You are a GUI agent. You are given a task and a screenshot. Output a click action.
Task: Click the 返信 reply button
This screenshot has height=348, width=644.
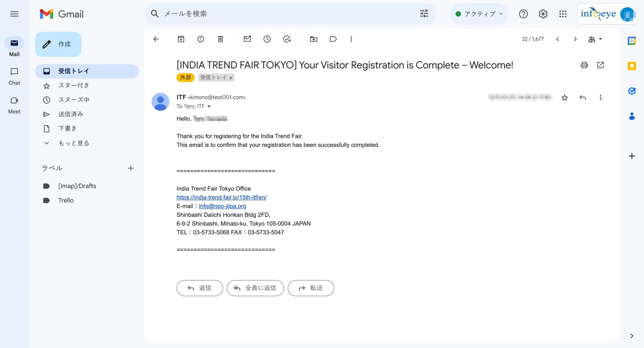200,288
